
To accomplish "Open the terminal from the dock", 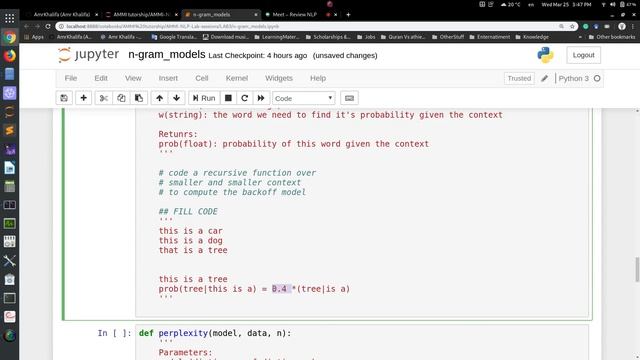I will click(9, 298).
